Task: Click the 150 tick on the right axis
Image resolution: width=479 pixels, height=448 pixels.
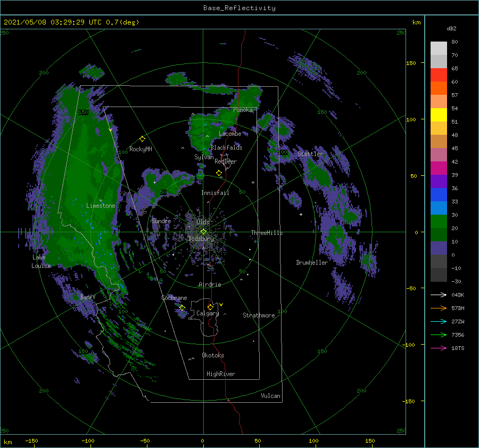Action: tap(411, 63)
